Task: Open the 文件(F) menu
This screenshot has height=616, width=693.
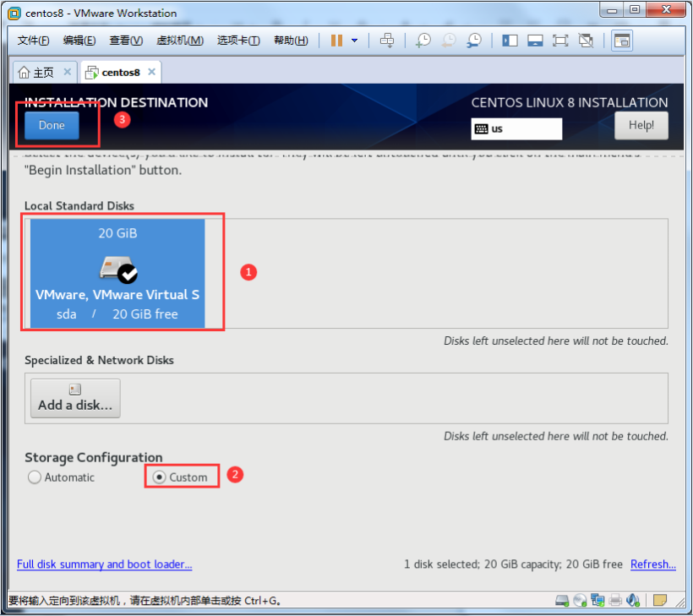Action: (33, 41)
